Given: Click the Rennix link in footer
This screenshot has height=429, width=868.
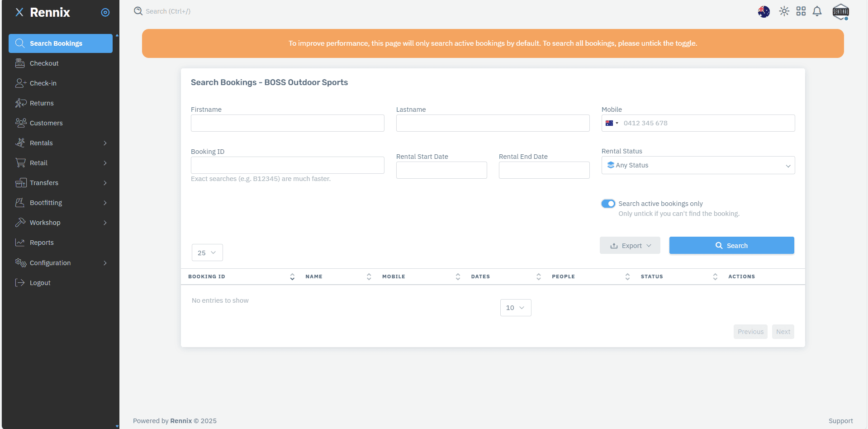Looking at the screenshot, I should (x=181, y=421).
